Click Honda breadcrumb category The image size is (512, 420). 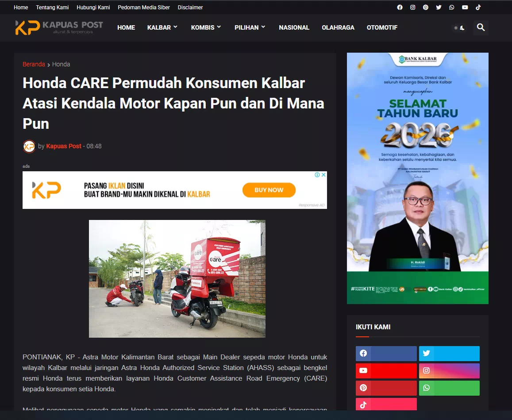click(x=61, y=64)
